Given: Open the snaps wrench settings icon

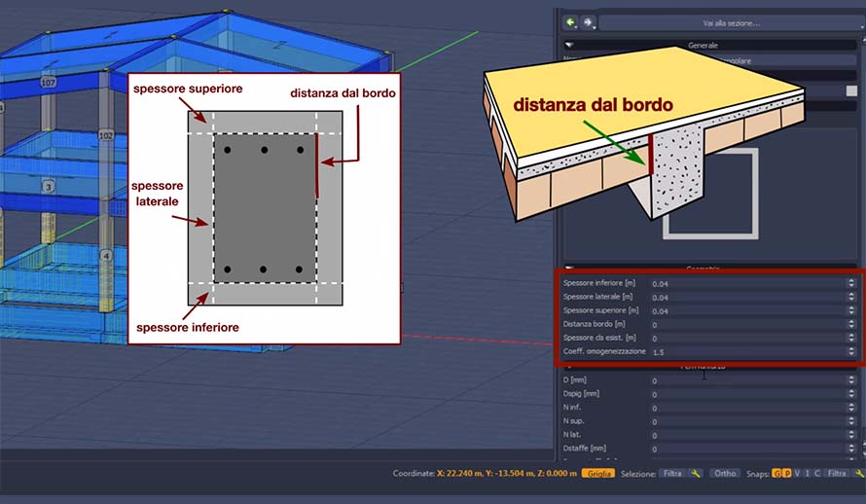Looking at the screenshot, I should coord(859,473).
